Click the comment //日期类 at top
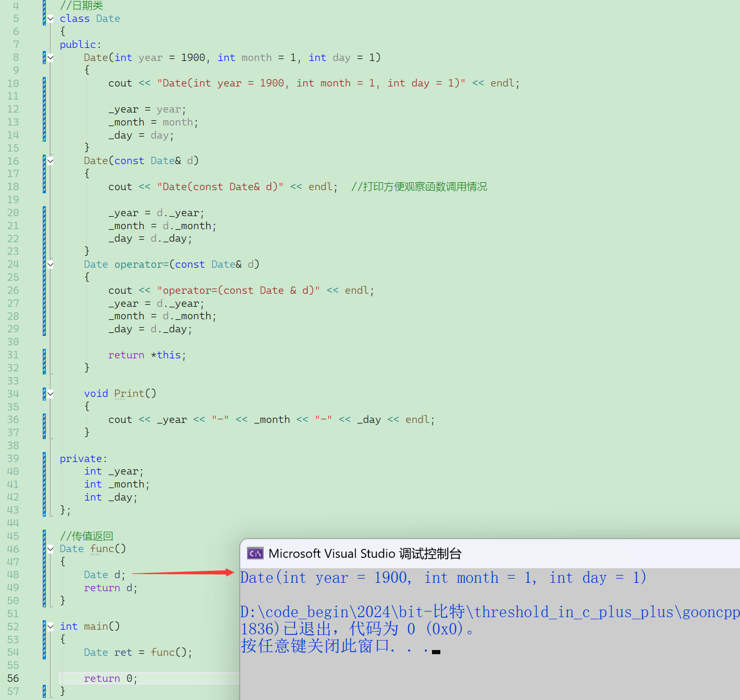Image resolution: width=740 pixels, height=700 pixels. point(81,6)
